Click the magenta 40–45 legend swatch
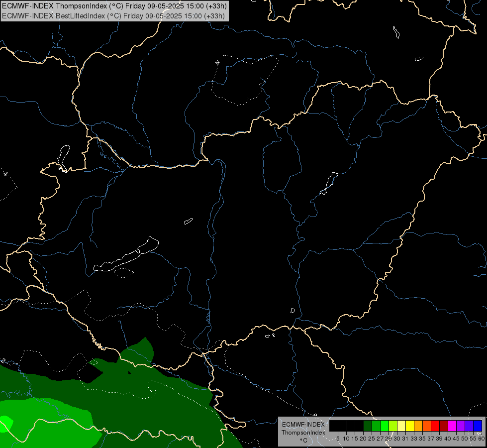The height and width of the screenshot is (448, 487). pyautogui.click(x=452, y=426)
